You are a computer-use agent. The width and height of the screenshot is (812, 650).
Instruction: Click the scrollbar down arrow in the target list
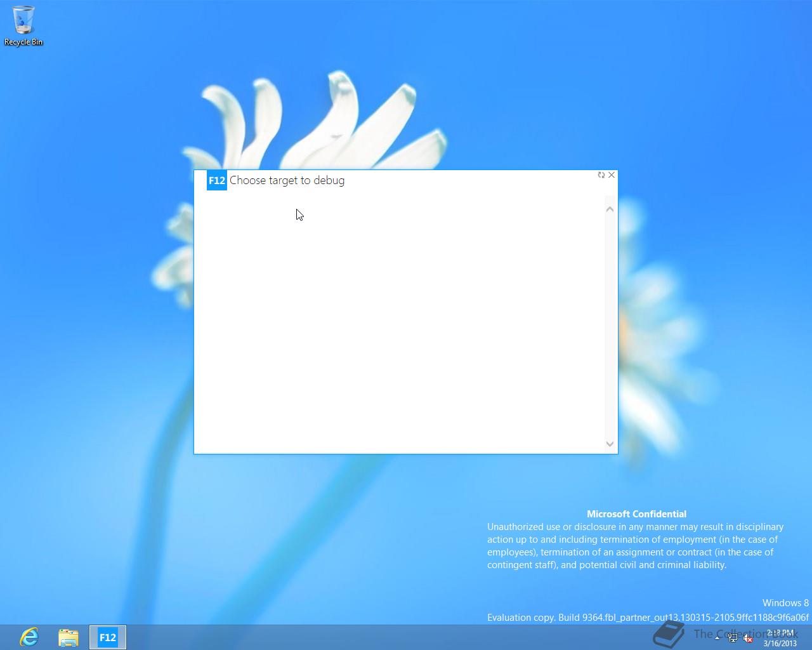point(610,444)
